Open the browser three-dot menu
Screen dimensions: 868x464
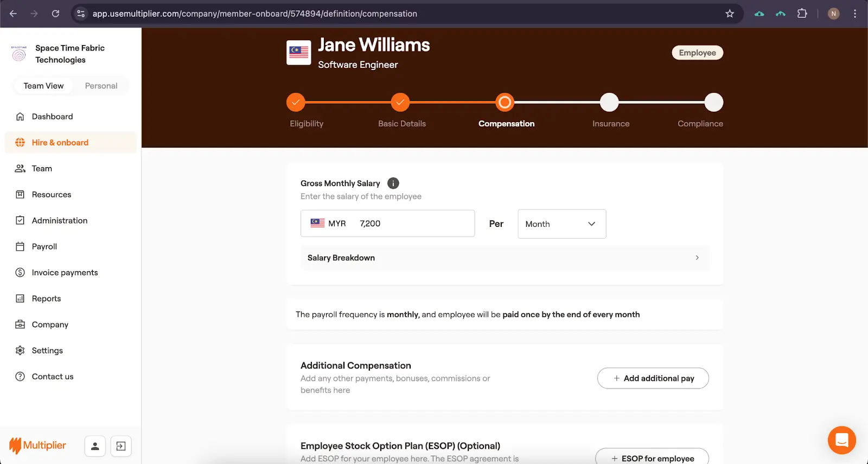[x=855, y=14]
